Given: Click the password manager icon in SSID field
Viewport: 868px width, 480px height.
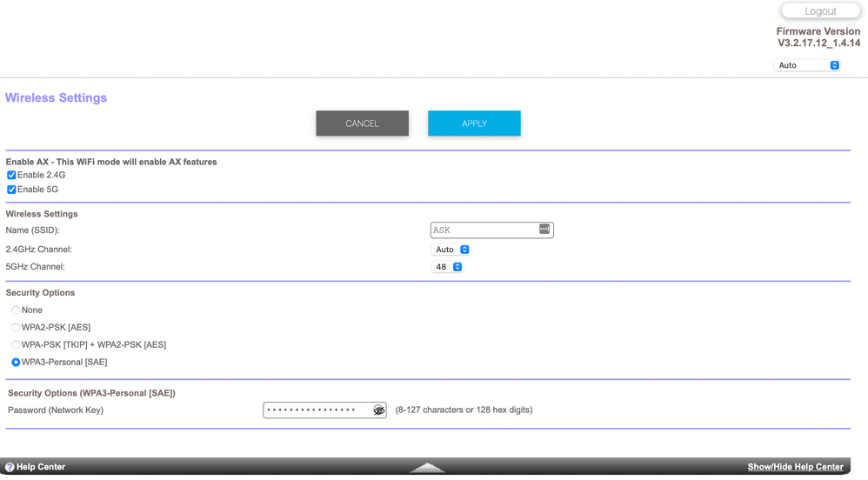Looking at the screenshot, I should click(x=544, y=230).
